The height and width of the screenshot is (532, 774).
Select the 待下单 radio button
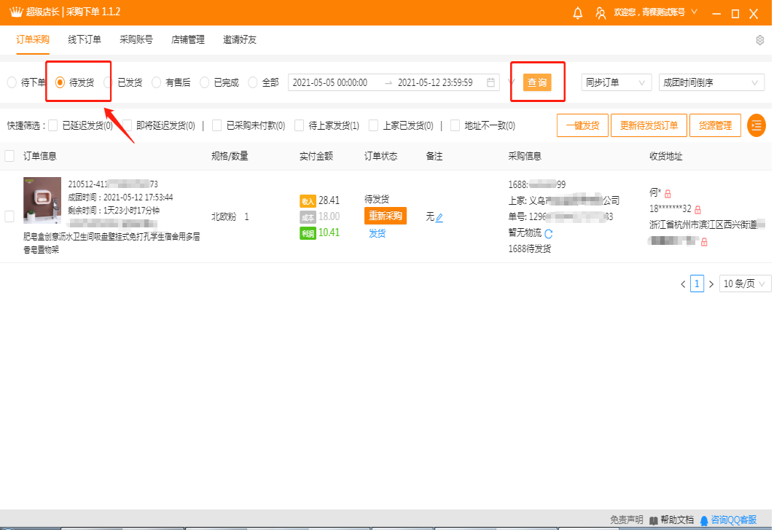12,82
